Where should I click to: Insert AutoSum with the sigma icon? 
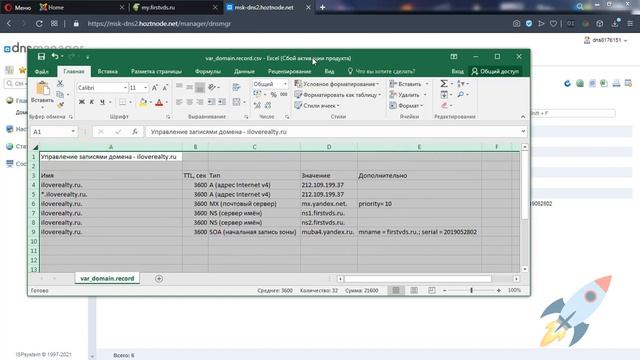coord(444,84)
